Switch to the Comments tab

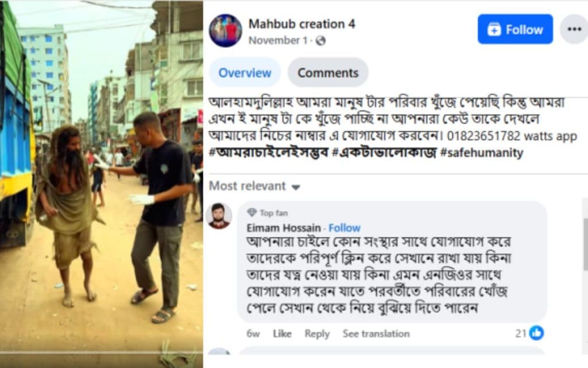[x=328, y=73]
